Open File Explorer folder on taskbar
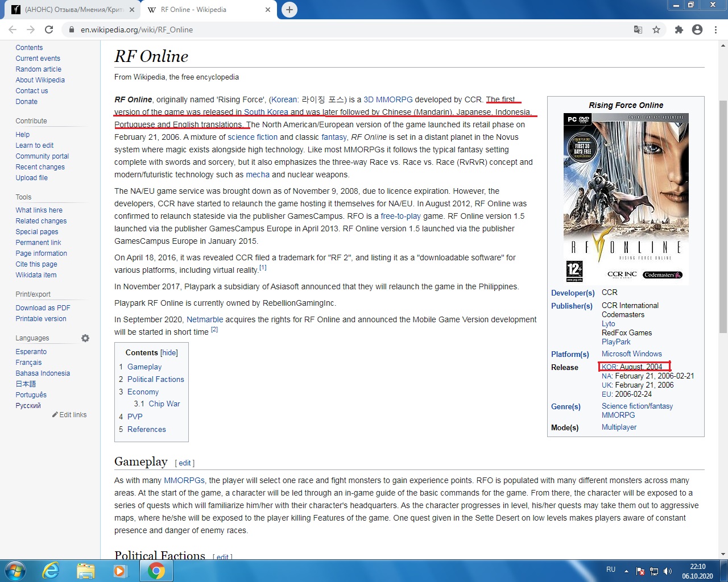Screen dimensions: 728x582 pyautogui.click(x=85, y=571)
